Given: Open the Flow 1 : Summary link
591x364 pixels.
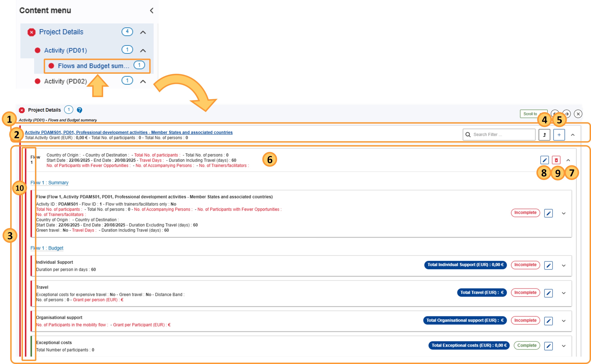Looking at the screenshot, I should [x=49, y=183].
